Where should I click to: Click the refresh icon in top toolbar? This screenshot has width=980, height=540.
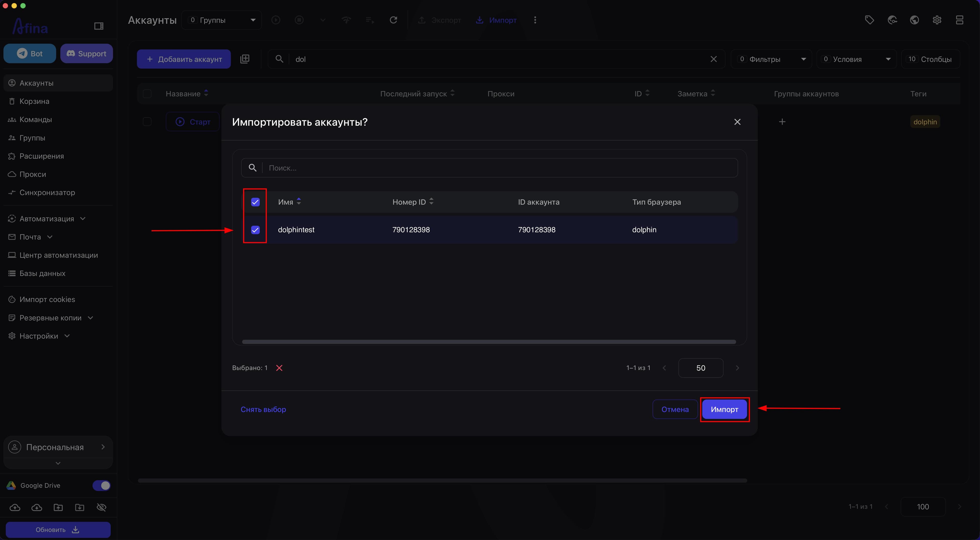tap(393, 20)
